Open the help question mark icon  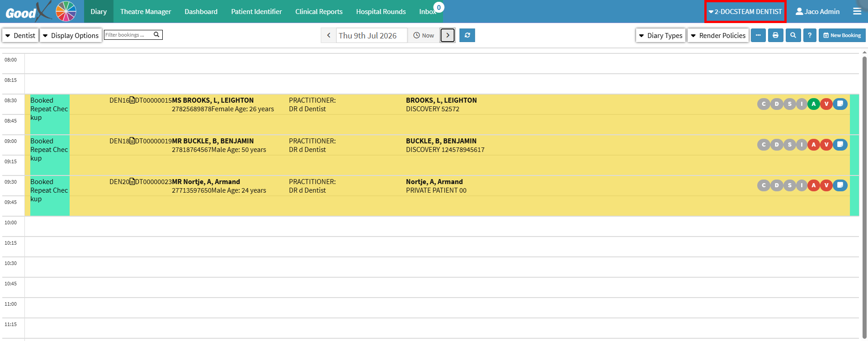pos(810,35)
